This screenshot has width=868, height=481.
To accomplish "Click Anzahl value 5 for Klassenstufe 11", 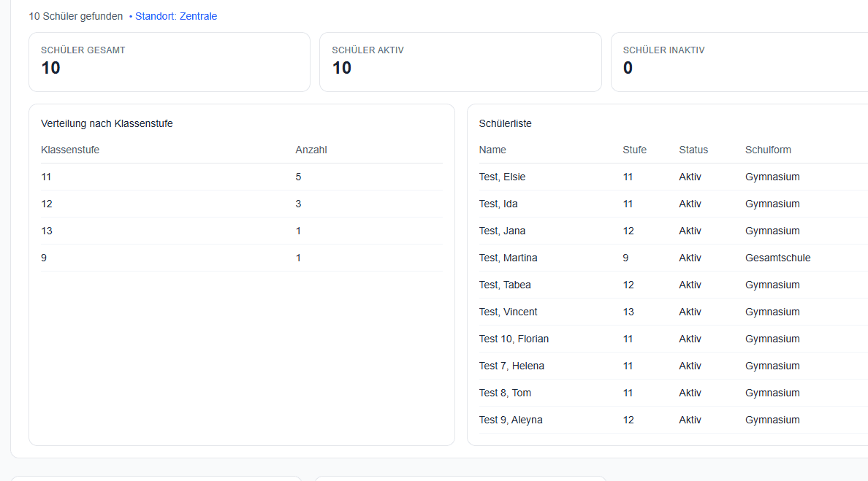I will pyautogui.click(x=298, y=177).
